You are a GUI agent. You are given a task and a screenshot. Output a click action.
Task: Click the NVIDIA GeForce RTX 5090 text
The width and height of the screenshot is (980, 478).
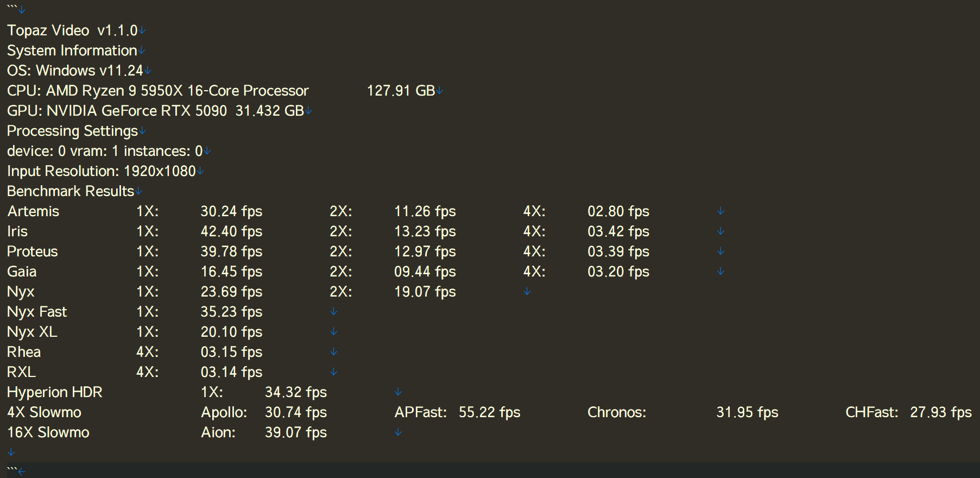point(137,111)
